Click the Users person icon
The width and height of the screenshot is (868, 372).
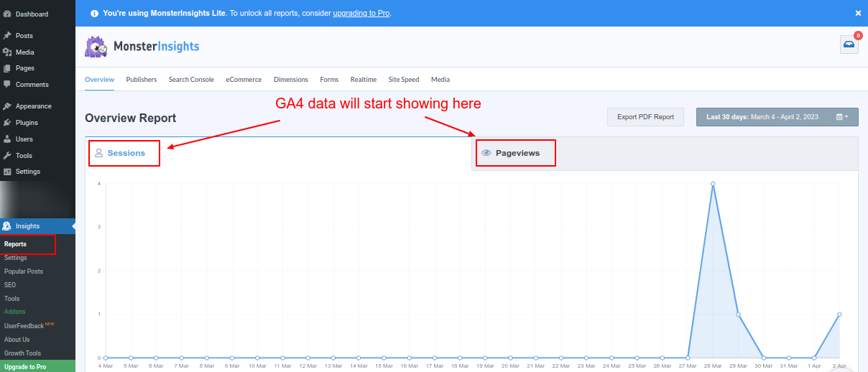[x=7, y=139]
